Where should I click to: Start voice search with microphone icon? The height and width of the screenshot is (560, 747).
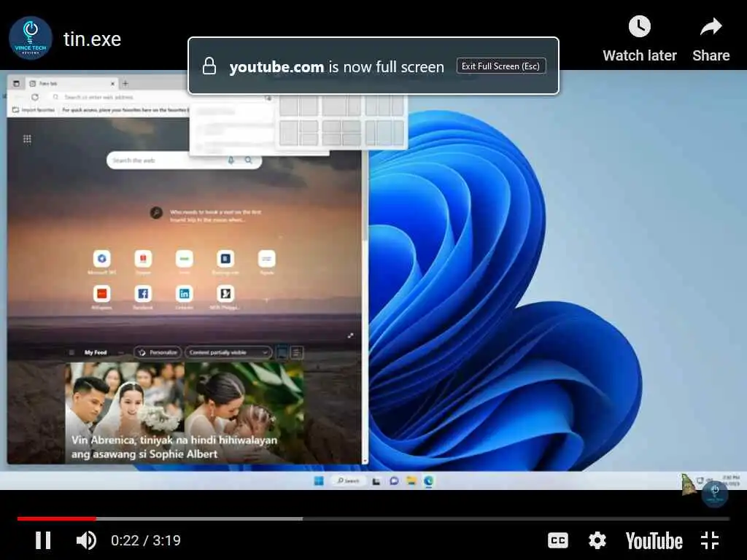tap(231, 160)
